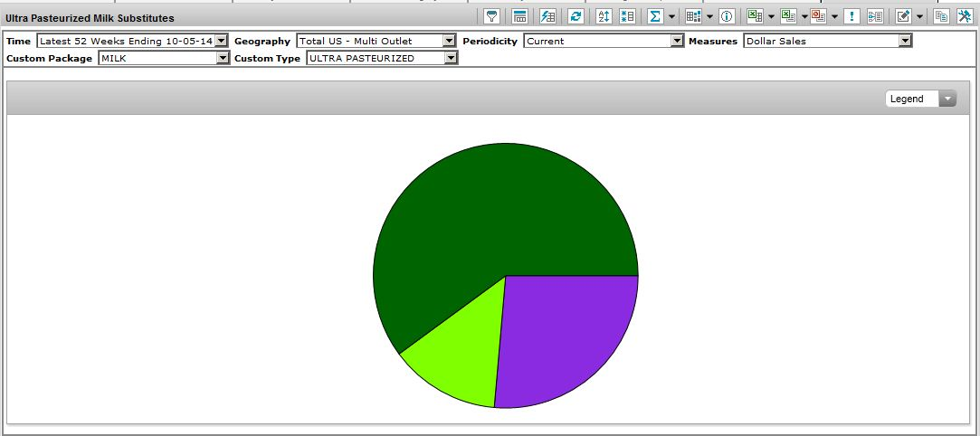Screen dimensions: 980x436
Task: Expand the edit pencil dropdown arrow
Action: click(919, 16)
